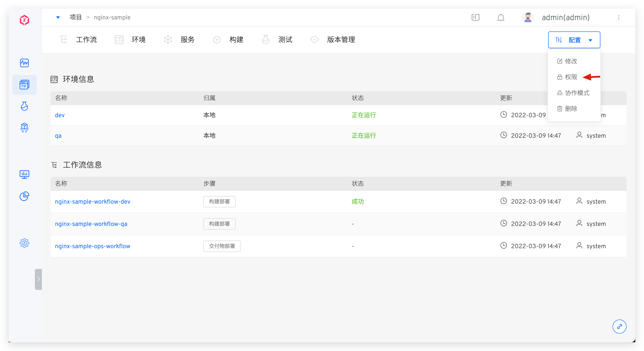
Task: Expand the collapsed sidebar arrow handle
Action: [x=38, y=279]
